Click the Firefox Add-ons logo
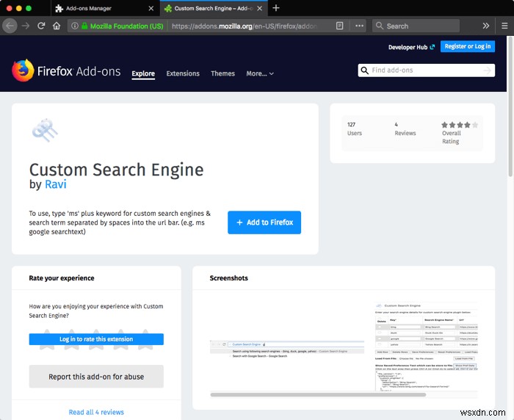The image size is (514, 420). (66, 70)
